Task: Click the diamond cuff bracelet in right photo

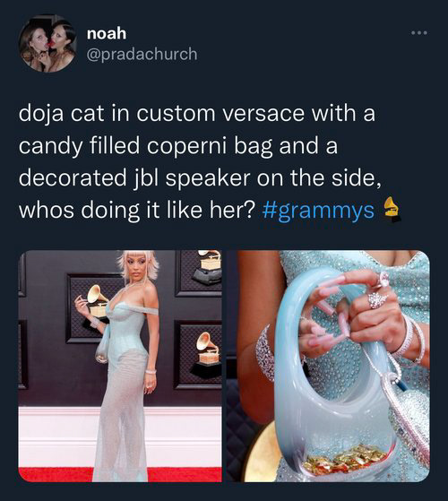Action: pos(264,353)
